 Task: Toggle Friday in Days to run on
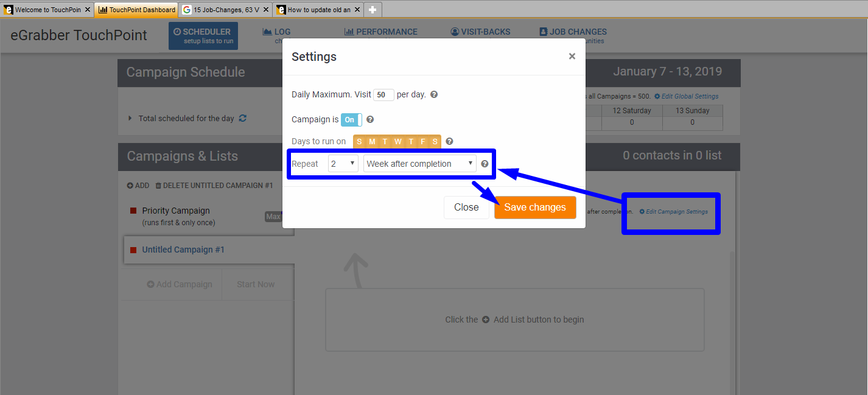[423, 142]
